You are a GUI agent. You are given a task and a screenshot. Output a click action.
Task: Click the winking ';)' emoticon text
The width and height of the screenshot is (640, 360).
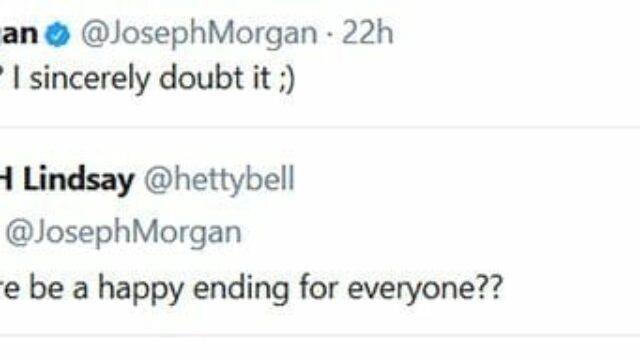pyautogui.click(x=287, y=79)
